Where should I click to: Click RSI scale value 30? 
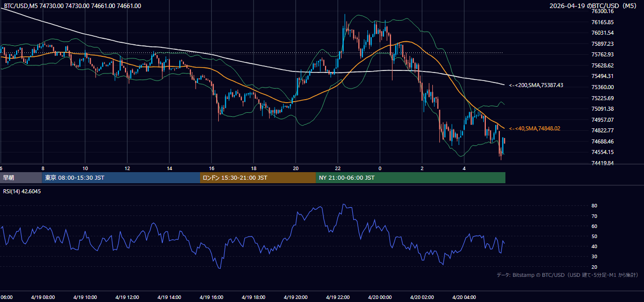coord(594,257)
